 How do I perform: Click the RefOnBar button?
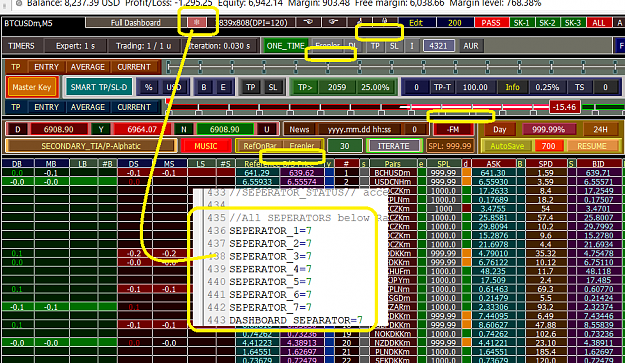(260, 146)
